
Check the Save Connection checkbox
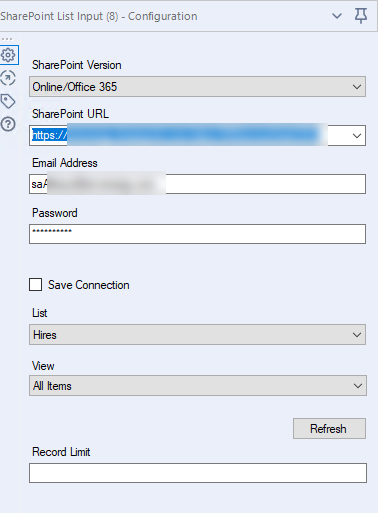(x=36, y=285)
